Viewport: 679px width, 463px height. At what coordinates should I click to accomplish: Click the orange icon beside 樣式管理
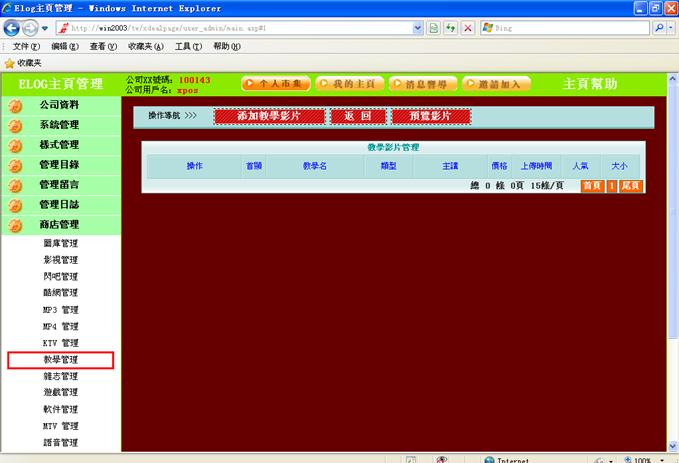pyautogui.click(x=15, y=145)
